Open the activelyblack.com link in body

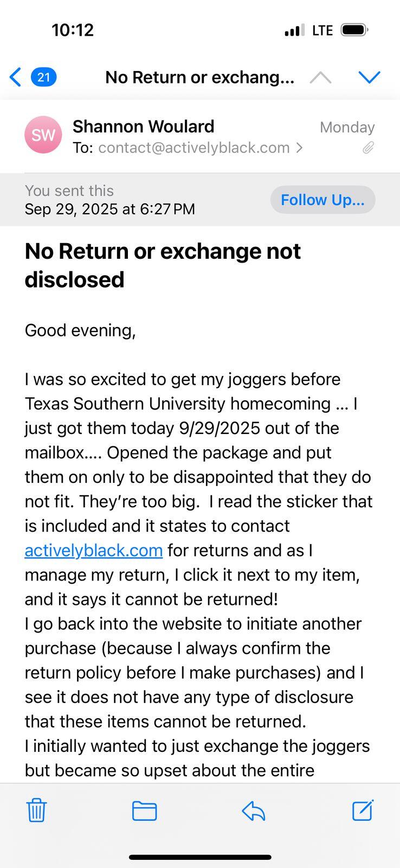(94, 550)
